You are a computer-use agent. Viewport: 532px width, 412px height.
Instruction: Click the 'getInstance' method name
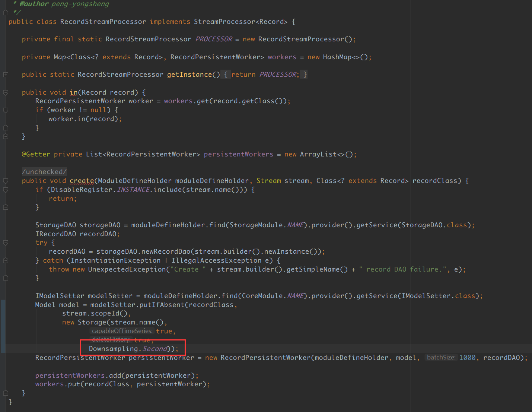pos(189,75)
